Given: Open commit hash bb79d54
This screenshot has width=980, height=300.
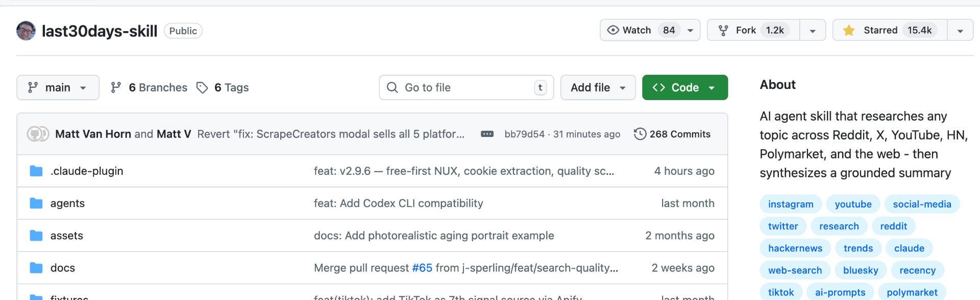Looking at the screenshot, I should pyautogui.click(x=524, y=134).
